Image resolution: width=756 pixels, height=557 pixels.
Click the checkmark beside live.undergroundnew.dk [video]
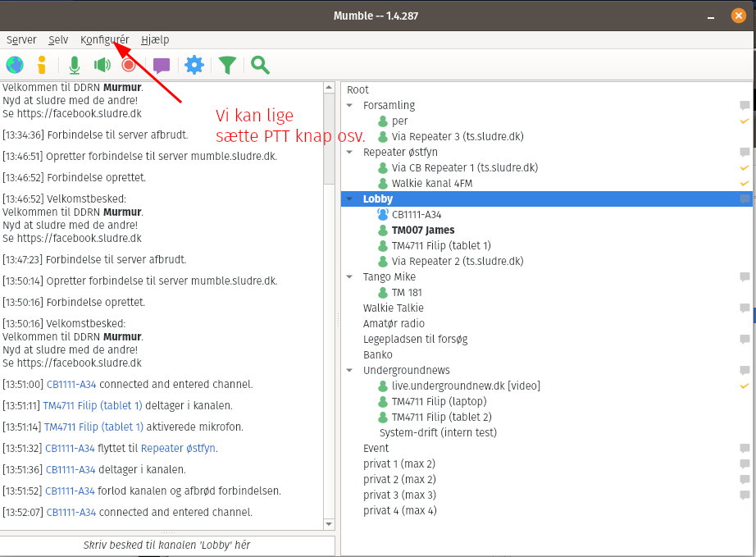point(745,386)
